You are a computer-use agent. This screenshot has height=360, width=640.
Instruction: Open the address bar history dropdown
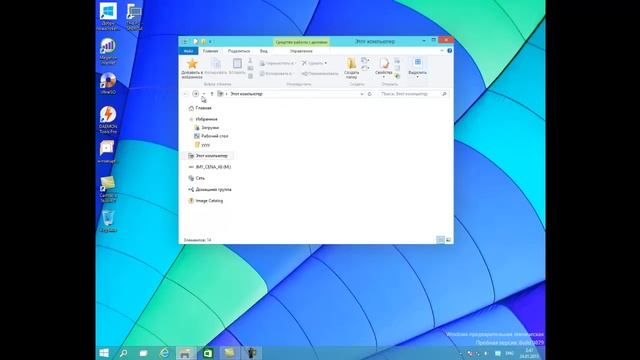(362, 94)
